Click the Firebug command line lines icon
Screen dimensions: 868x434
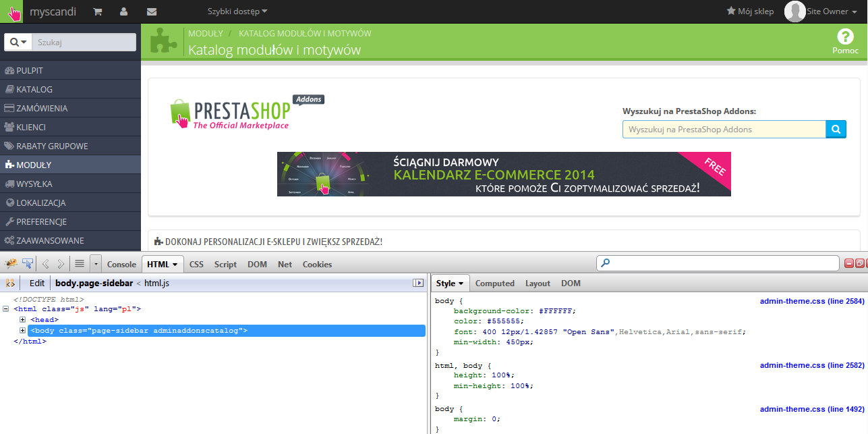(x=79, y=264)
